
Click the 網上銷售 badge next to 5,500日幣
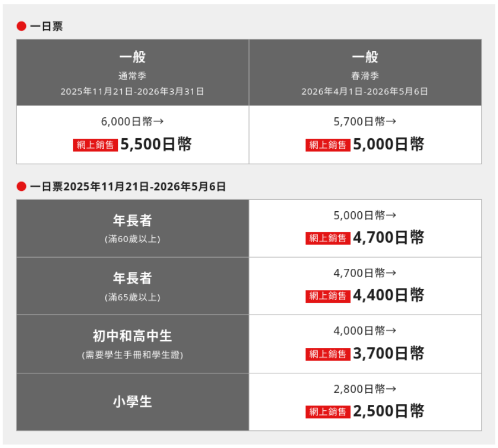95,145
